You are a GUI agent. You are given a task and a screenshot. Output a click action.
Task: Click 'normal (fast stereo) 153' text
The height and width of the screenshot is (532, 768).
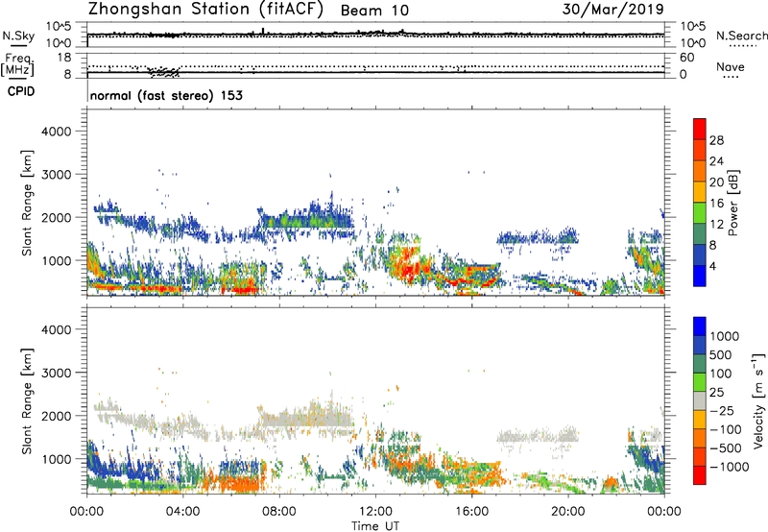(166, 95)
